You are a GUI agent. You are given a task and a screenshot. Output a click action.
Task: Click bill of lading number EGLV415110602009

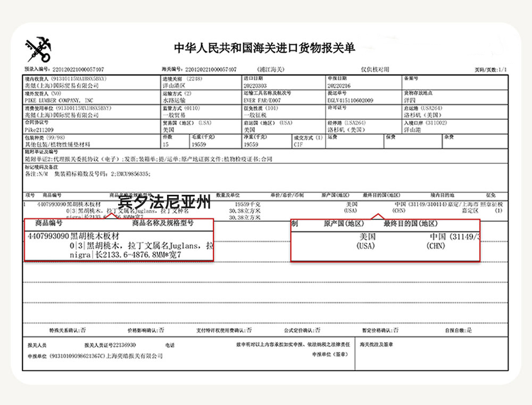pyautogui.click(x=350, y=100)
